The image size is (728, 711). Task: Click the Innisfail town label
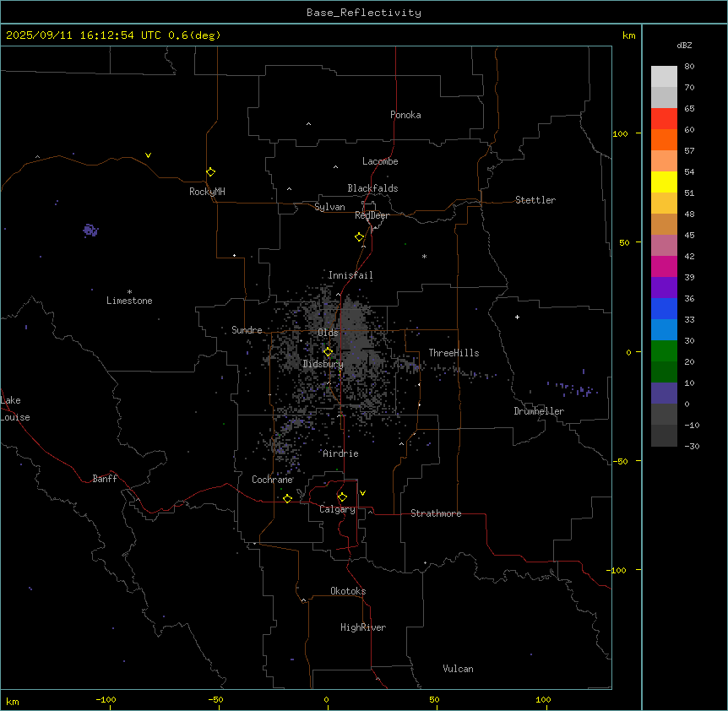(x=350, y=275)
